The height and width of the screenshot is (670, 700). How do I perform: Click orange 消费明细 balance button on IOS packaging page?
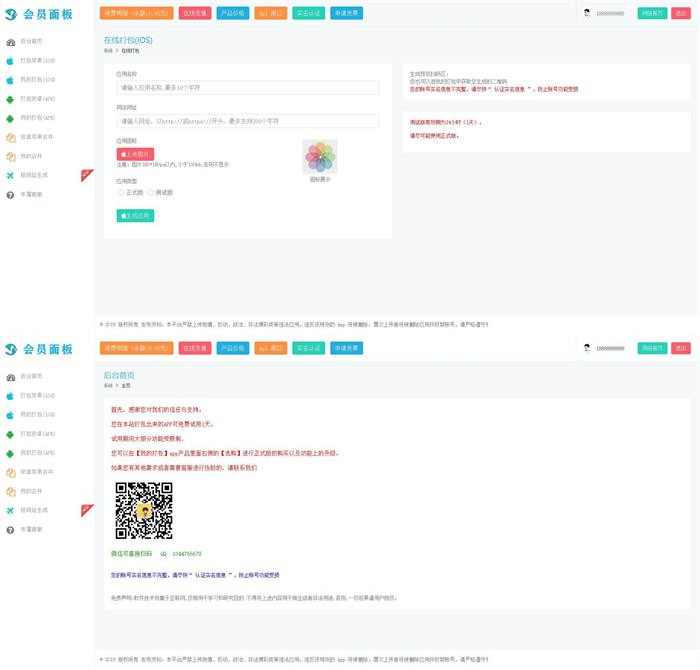tap(137, 13)
